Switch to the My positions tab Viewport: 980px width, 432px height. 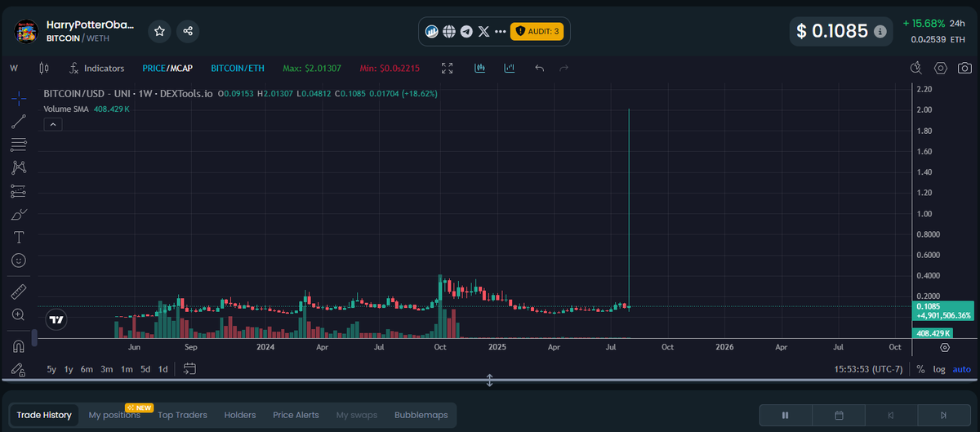click(114, 415)
